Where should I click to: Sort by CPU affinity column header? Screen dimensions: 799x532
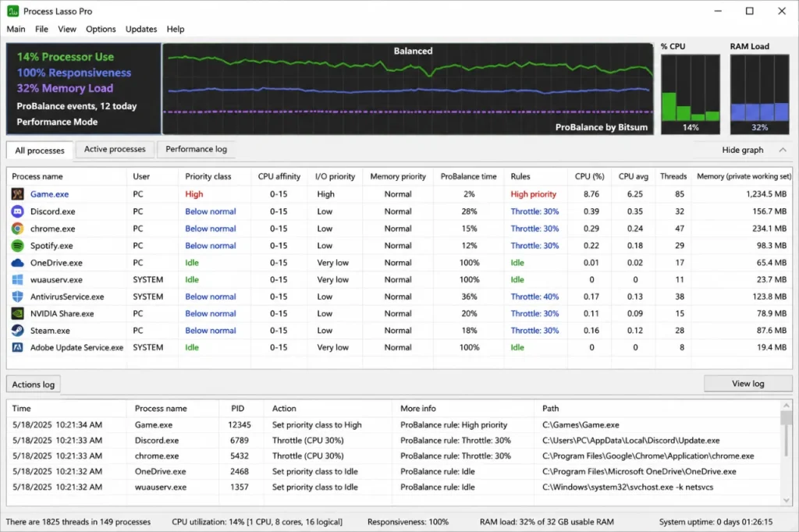[279, 176]
